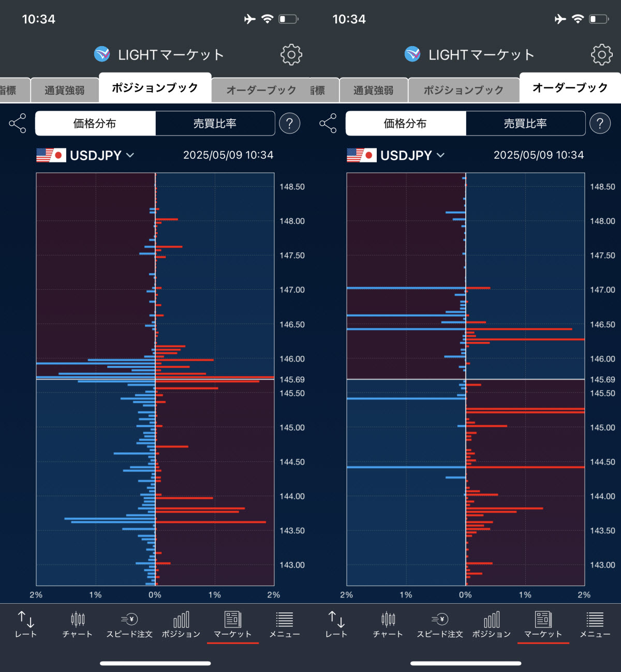This screenshot has height=672, width=621.
Task: Open ポジション in left bottom bar
Action: (x=181, y=624)
